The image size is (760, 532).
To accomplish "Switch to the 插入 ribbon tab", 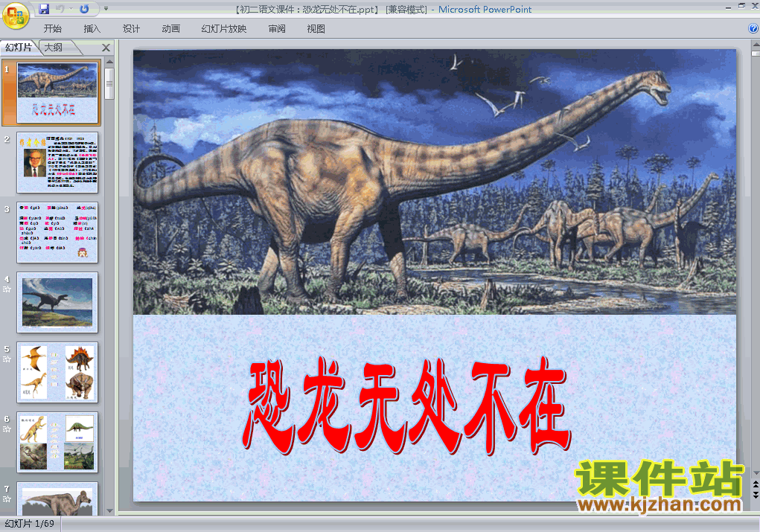I will point(92,29).
